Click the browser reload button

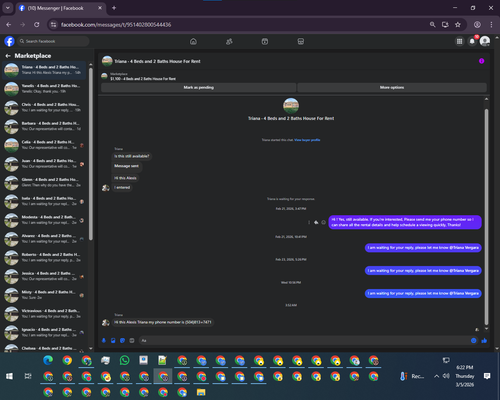coord(37,25)
